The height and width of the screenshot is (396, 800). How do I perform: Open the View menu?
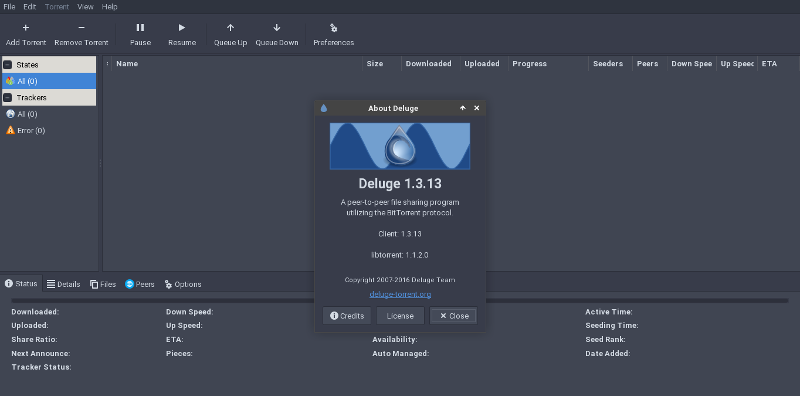85,7
